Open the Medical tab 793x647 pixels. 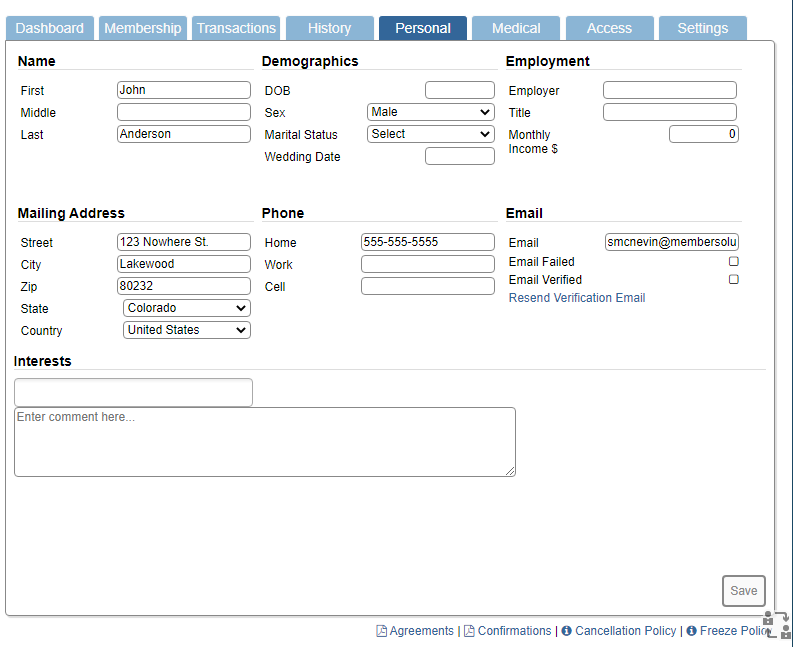[x=516, y=28]
